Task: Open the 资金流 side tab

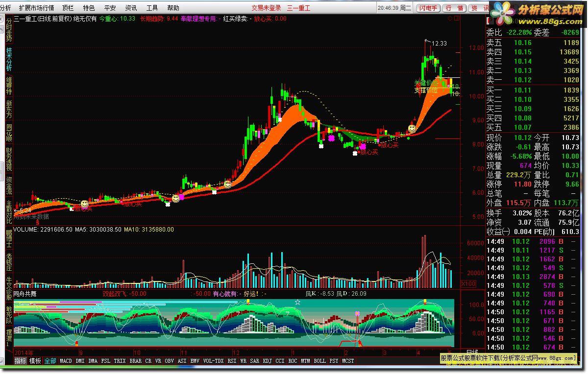Action: (9, 186)
